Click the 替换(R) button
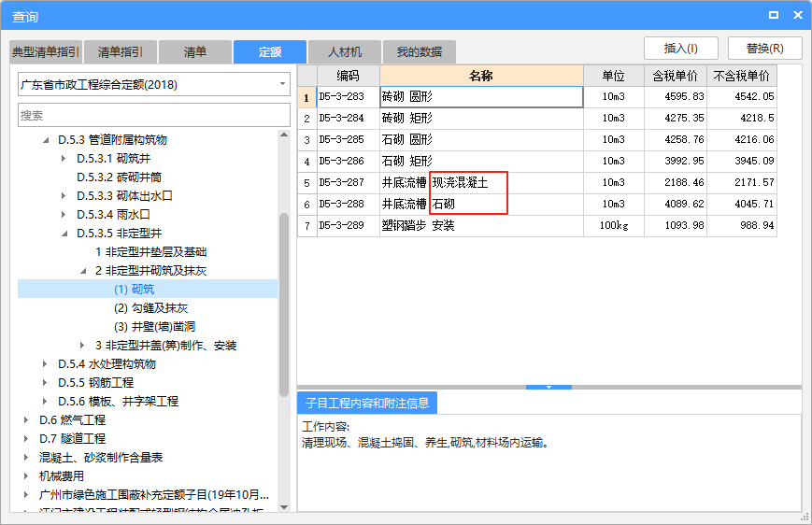 [x=765, y=49]
